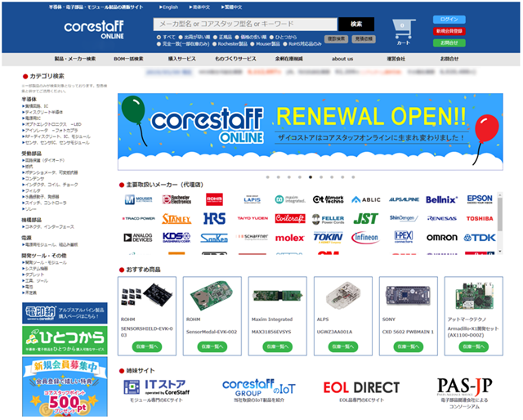Open the タブレット category in sidebar
523x420 pixels.
tap(35, 275)
